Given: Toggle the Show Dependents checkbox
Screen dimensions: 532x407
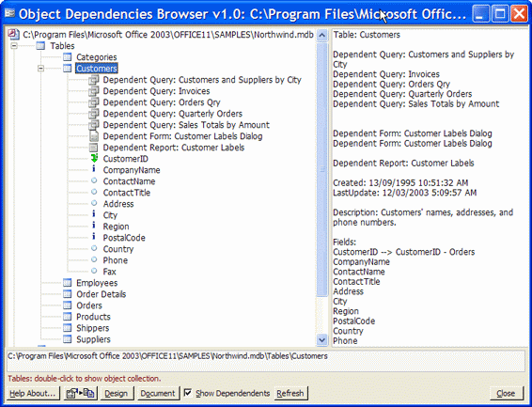Looking at the screenshot, I should click(x=187, y=393).
